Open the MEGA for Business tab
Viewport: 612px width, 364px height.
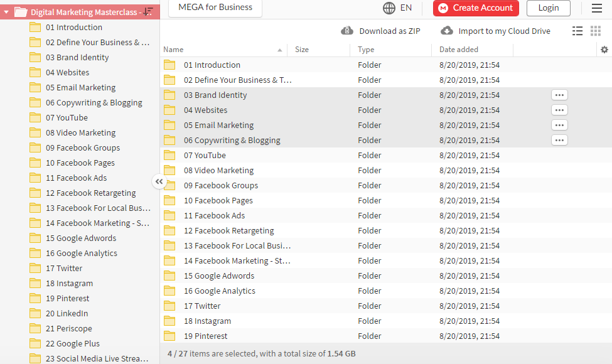click(215, 8)
